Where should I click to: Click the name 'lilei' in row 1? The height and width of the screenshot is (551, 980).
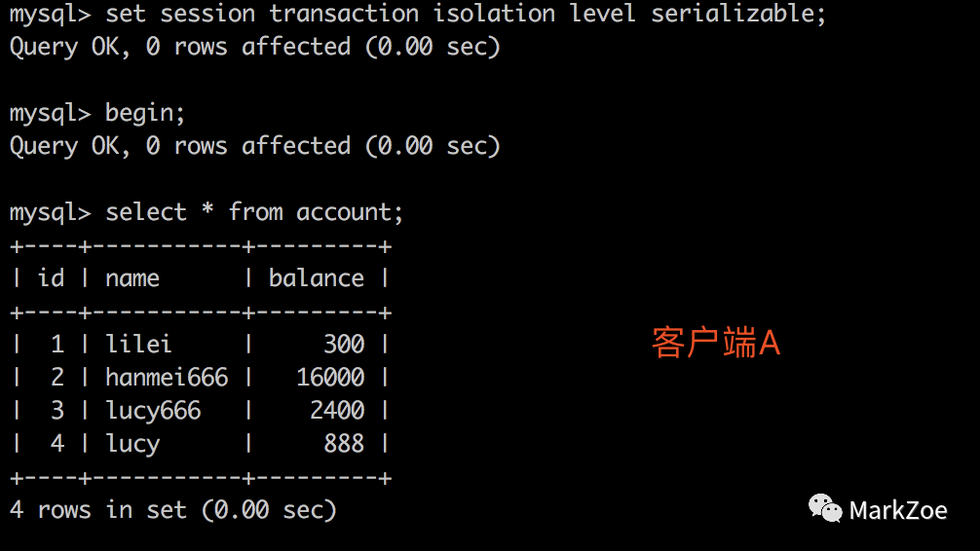click(x=138, y=345)
